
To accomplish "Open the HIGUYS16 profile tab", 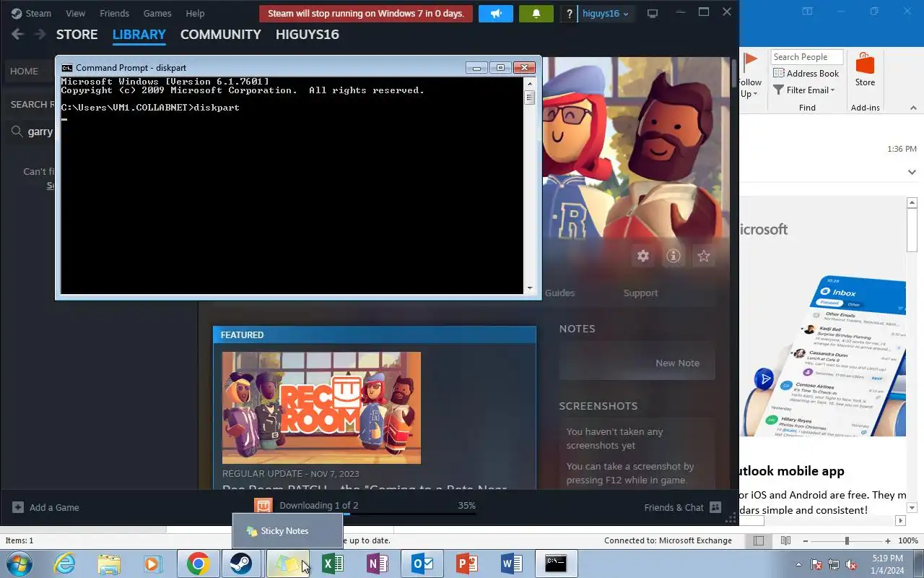I will 307,34.
